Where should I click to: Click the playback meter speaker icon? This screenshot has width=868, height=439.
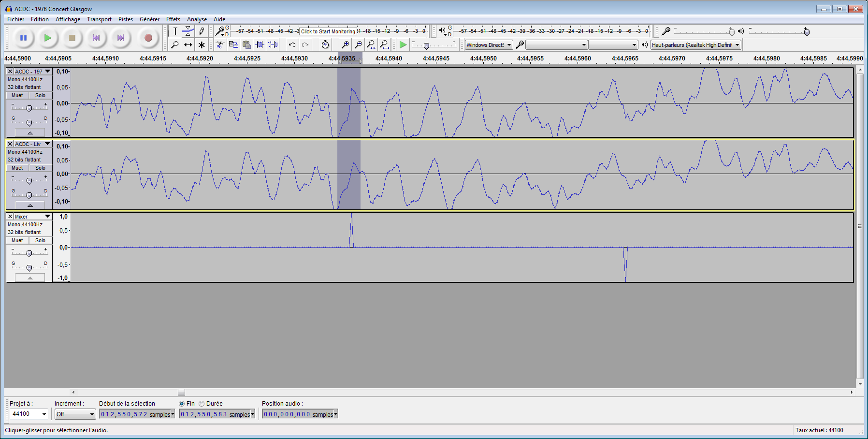point(442,31)
